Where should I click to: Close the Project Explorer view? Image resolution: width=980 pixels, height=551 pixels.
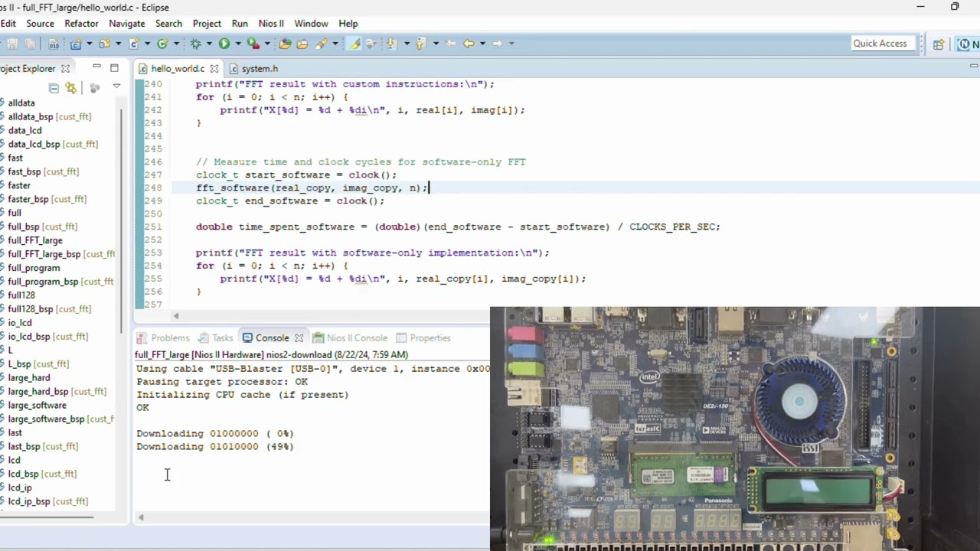click(65, 69)
